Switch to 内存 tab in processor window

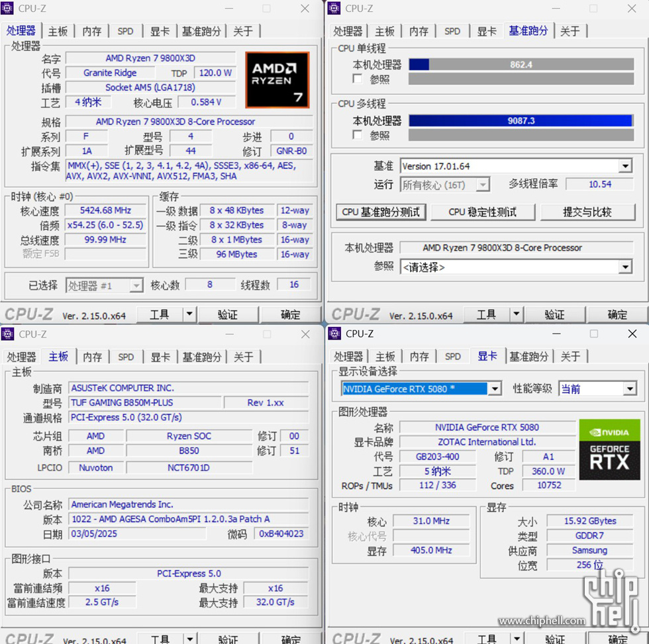pos(91,31)
